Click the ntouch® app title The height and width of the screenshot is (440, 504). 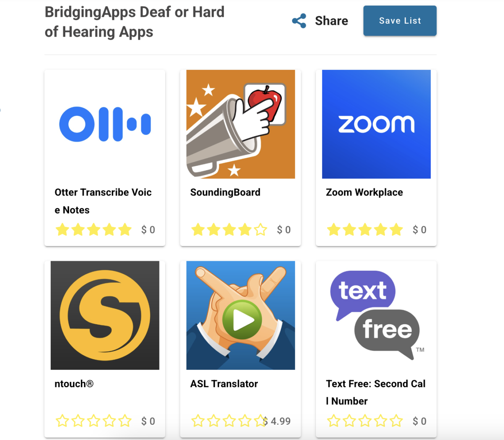tap(74, 383)
